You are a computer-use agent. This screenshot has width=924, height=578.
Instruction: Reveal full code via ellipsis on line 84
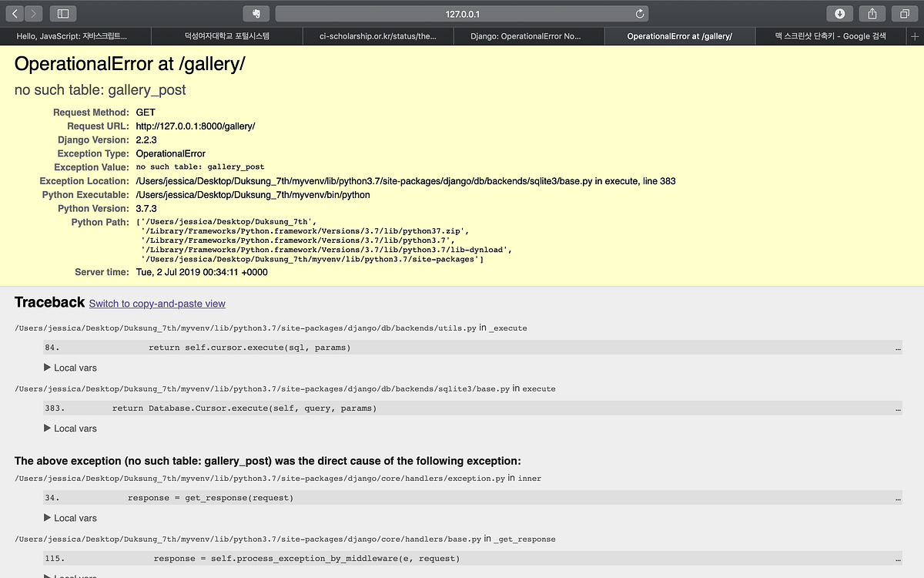pyautogui.click(x=897, y=347)
